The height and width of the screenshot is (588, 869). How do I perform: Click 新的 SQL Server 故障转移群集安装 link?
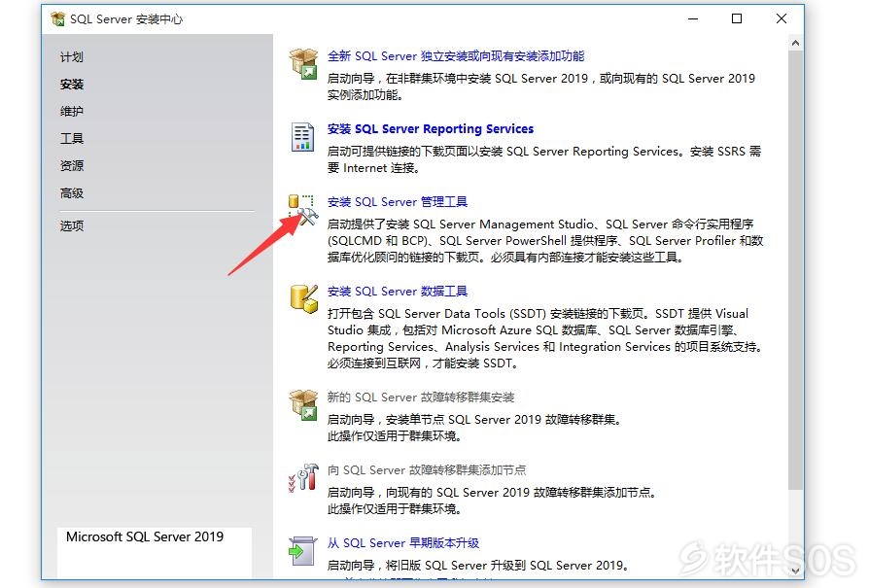421,398
